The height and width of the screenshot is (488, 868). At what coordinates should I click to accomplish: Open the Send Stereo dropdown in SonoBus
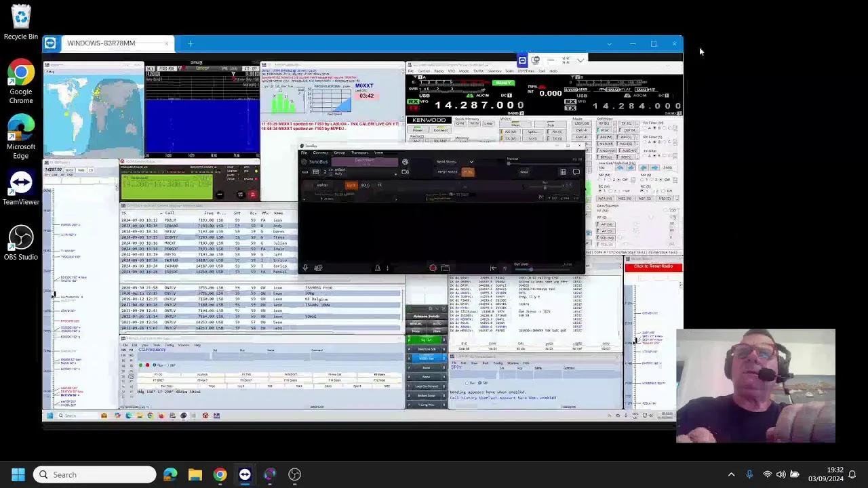[456, 162]
